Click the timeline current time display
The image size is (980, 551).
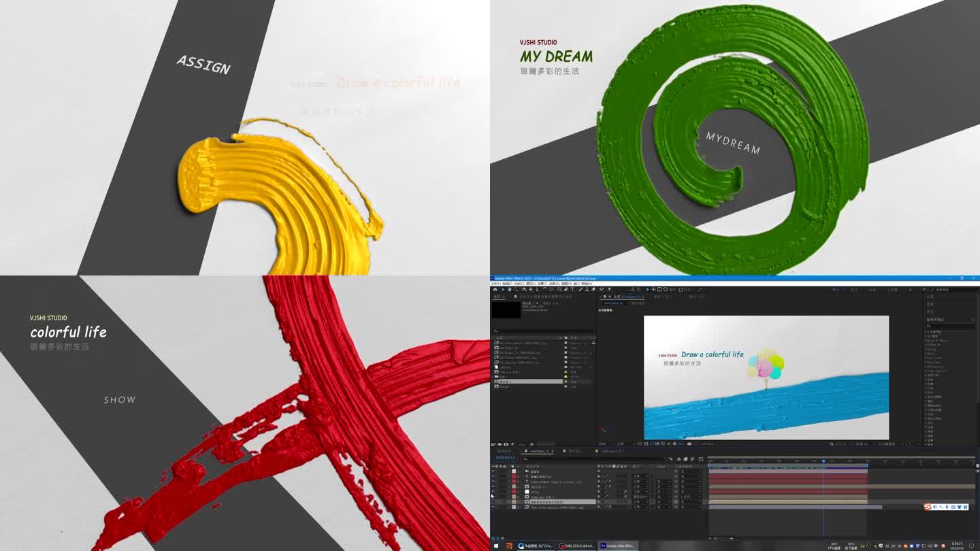[x=505, y=458]
